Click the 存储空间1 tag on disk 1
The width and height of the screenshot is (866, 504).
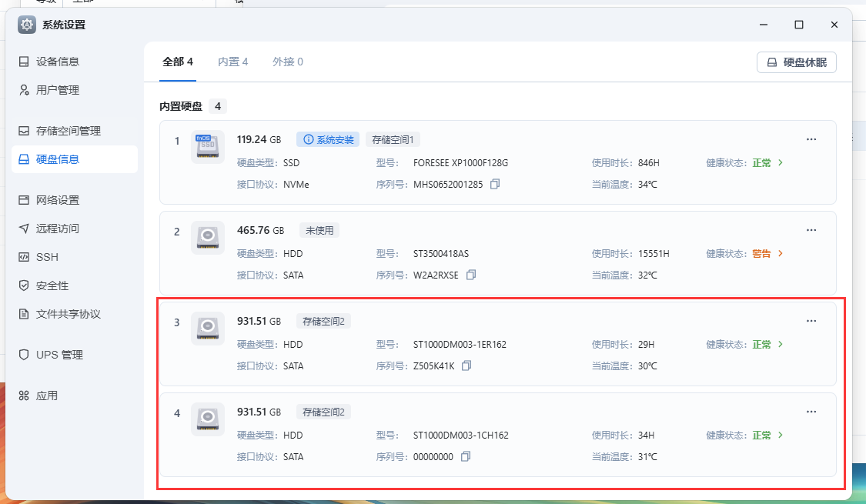[x=393, y=140]
